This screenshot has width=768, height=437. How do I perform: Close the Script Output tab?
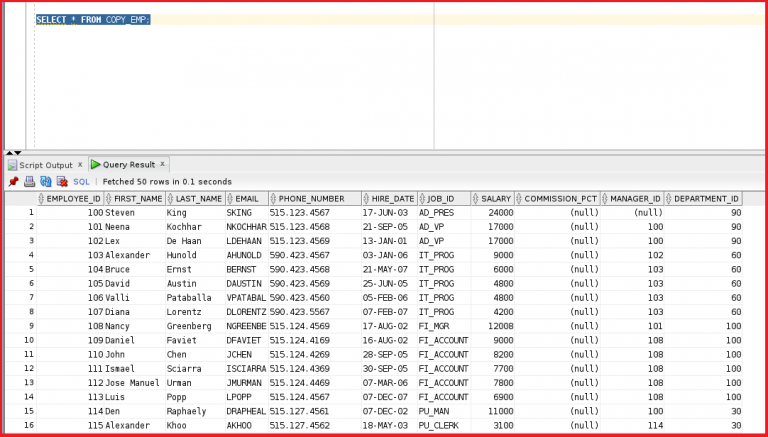(80, 165)
